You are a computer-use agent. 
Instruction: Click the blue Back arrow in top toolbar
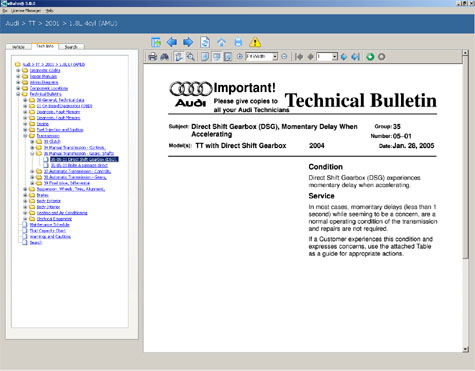click(x=172, y=42)
